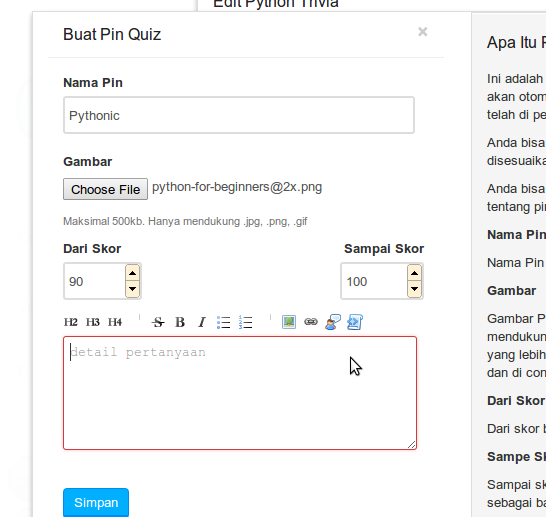Close the Buat Pin Quiz dialog
This screenshot has width=546, height=517.
(423, 32)
